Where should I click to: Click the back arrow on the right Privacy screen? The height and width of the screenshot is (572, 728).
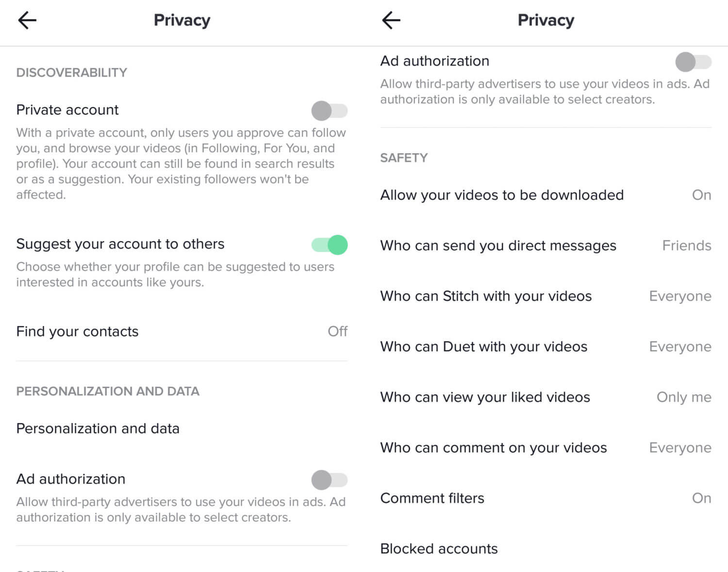click(391, 20)
